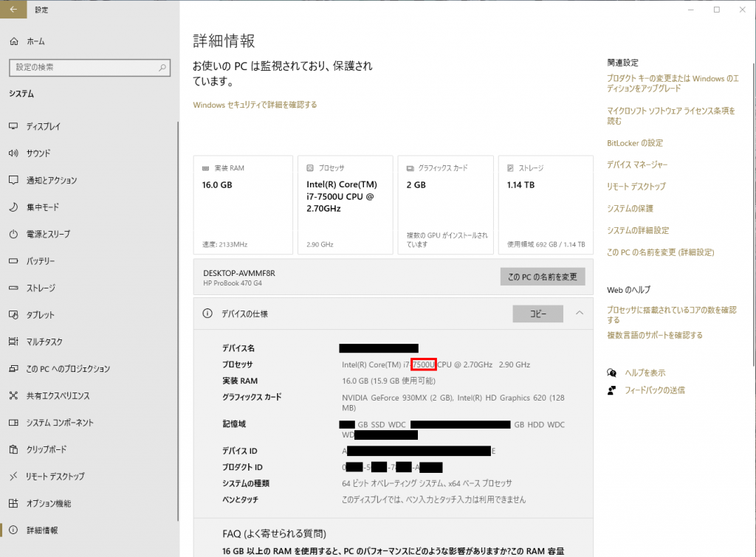Collapse the Device specifications section chevron
Viewport: 756px width, 557px height.
(580, 314)
